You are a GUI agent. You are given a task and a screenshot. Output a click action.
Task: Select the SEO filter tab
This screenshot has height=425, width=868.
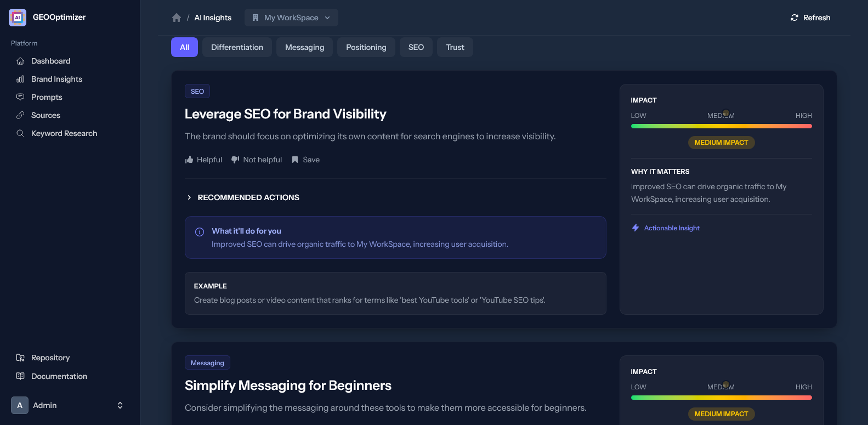(x=416, y=47)
